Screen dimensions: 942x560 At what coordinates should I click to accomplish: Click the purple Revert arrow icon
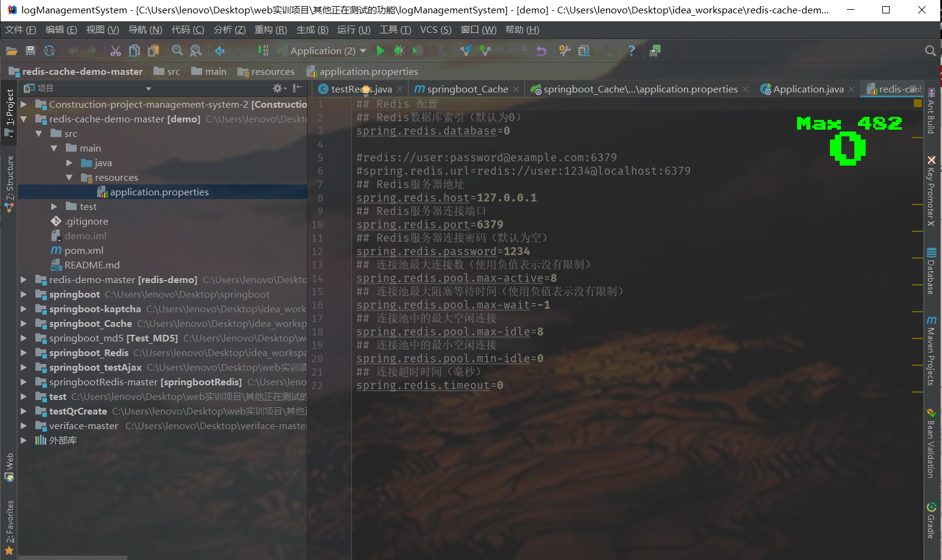[541, 51]
